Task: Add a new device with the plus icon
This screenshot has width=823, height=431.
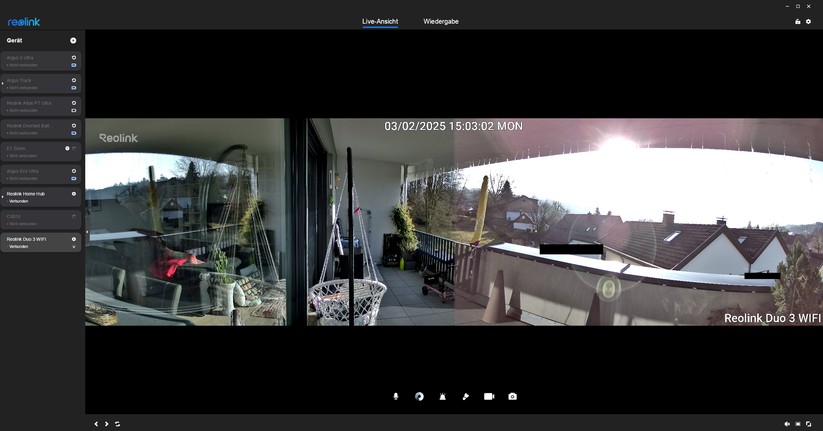Action: point(73,40)
